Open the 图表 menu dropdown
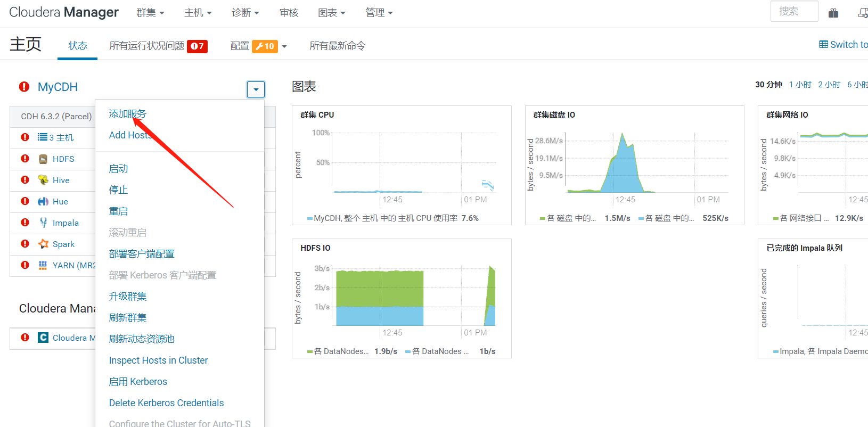Screen dimensions: 868x427 coord(332,13)
